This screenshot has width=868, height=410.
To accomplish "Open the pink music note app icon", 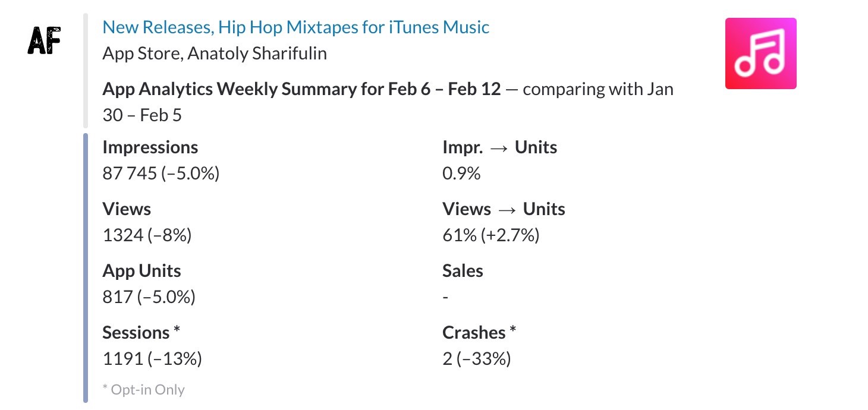I will pyautogui.click(x=760, y=53).
